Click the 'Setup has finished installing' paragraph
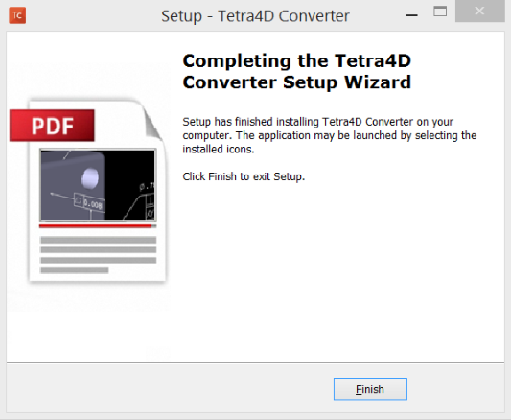Viewport: 511px width, 420px height. [329, 135]
